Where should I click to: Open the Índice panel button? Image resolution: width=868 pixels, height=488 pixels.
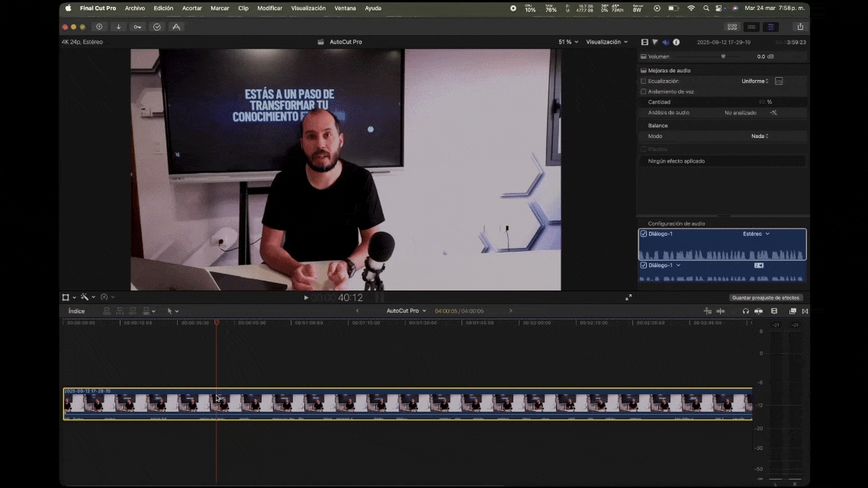pyautogui.click(x=76, y=310)
